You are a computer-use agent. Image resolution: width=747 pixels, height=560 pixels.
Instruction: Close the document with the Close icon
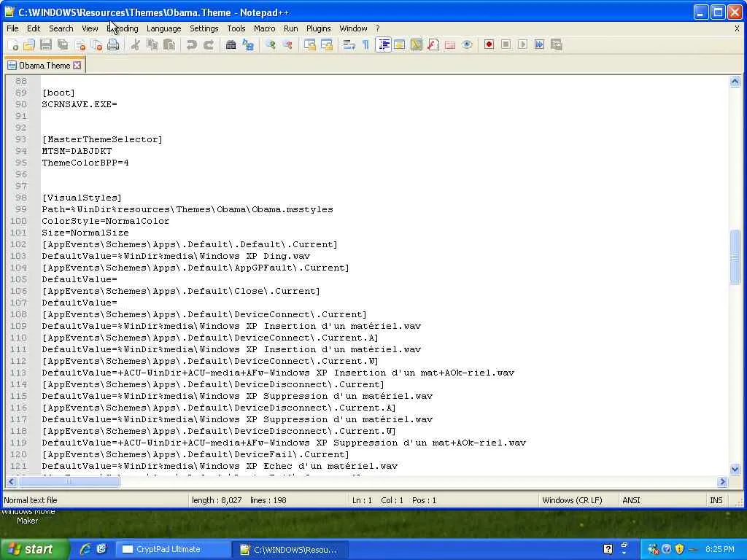coord(80,44)
